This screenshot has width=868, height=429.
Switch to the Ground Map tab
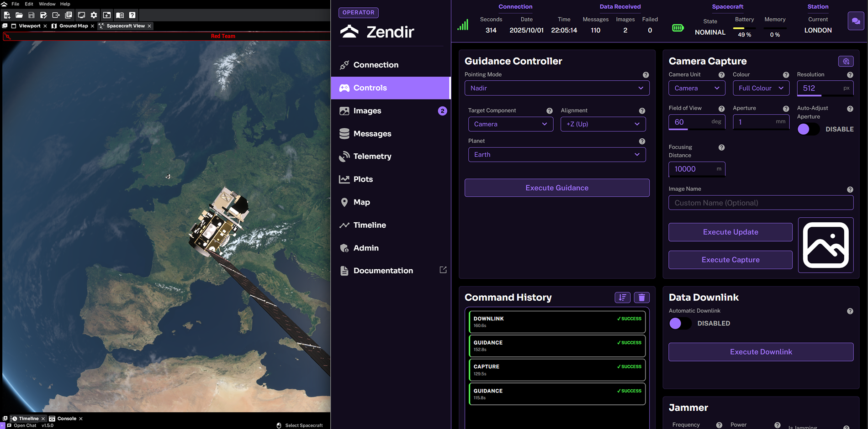point(73,26)
